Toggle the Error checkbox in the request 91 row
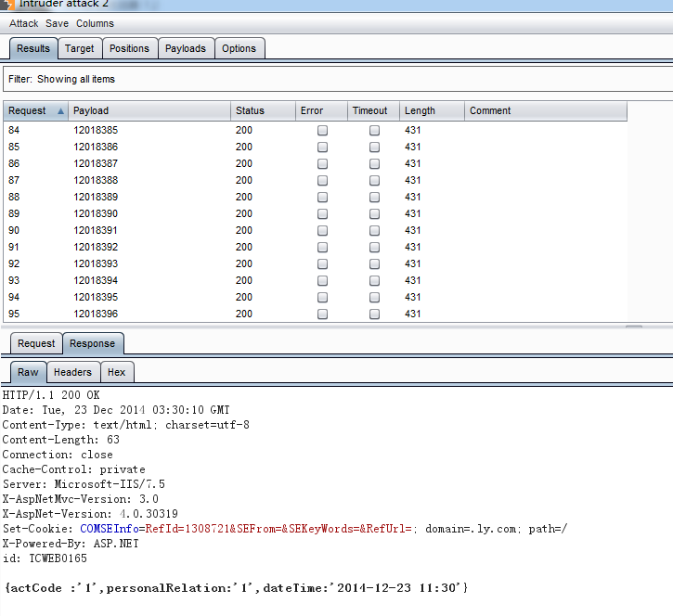This screenshot has height=616, width=673. (x=322, y=248)
